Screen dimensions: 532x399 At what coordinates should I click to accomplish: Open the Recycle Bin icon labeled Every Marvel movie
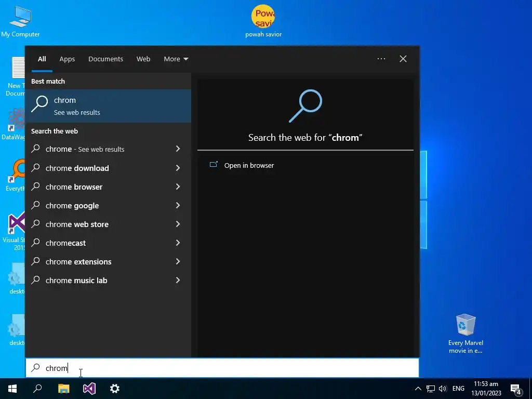465,334
